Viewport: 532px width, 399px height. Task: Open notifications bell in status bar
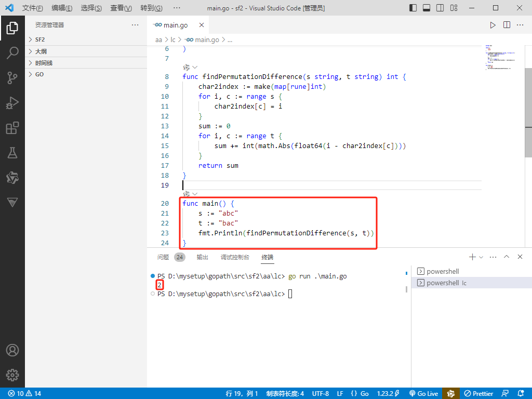coord(521,394)
